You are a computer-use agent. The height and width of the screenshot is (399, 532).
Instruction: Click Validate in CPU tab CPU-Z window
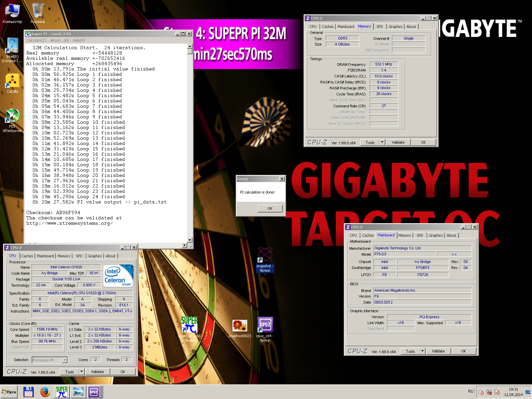click(97, 372)
